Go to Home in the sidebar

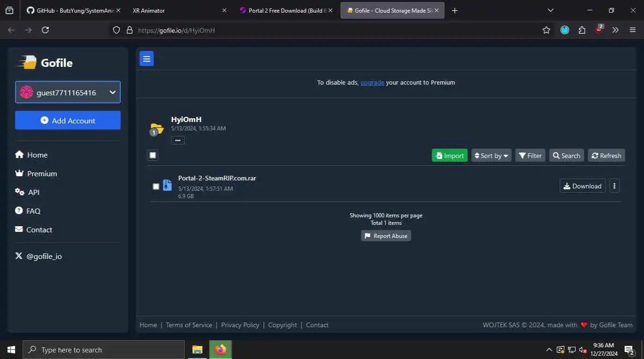(31, 155)
